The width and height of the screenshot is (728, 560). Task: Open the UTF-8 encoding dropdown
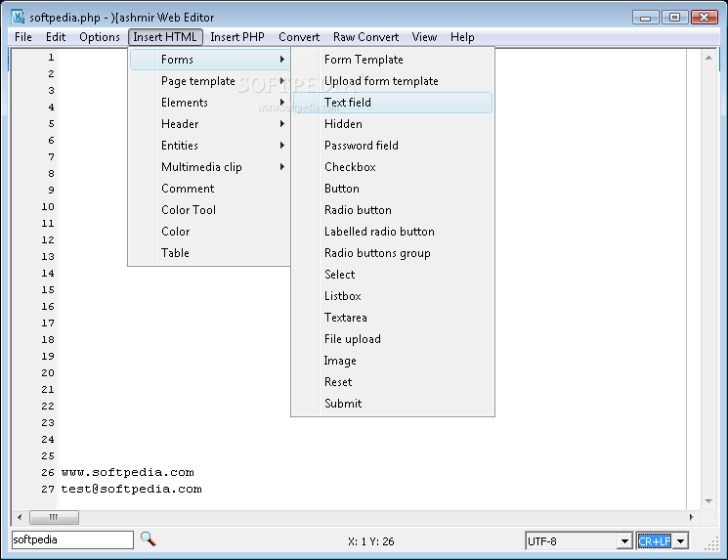(x=625, y=541)
